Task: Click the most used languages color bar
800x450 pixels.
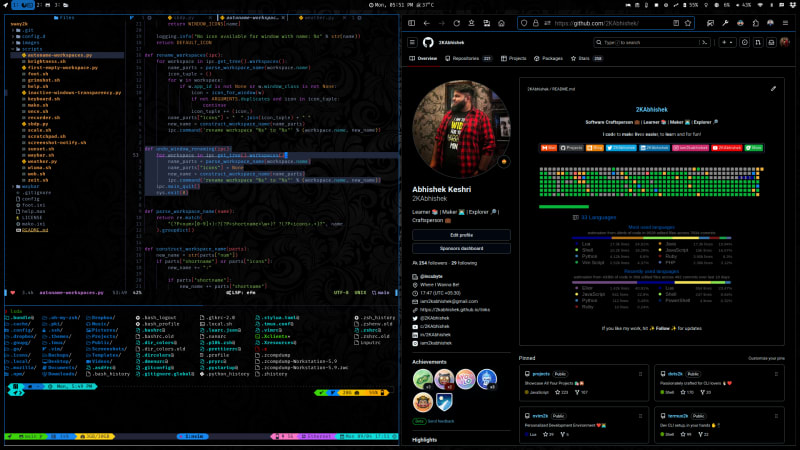Action: pos(652,238)
